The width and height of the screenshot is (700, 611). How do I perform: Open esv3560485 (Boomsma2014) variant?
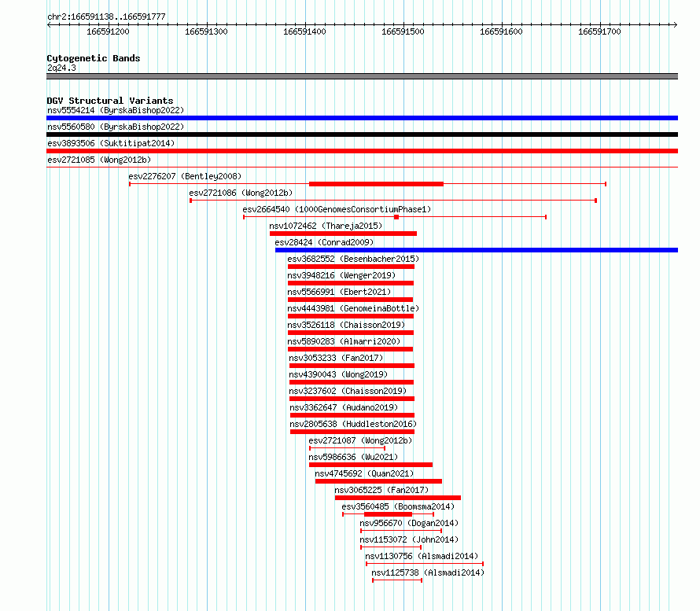pos(398,506)
